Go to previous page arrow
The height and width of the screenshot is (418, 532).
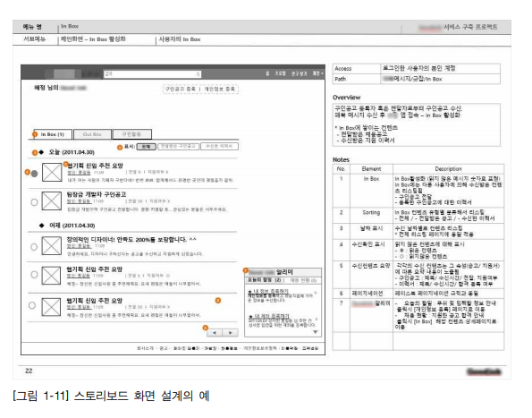215,333
